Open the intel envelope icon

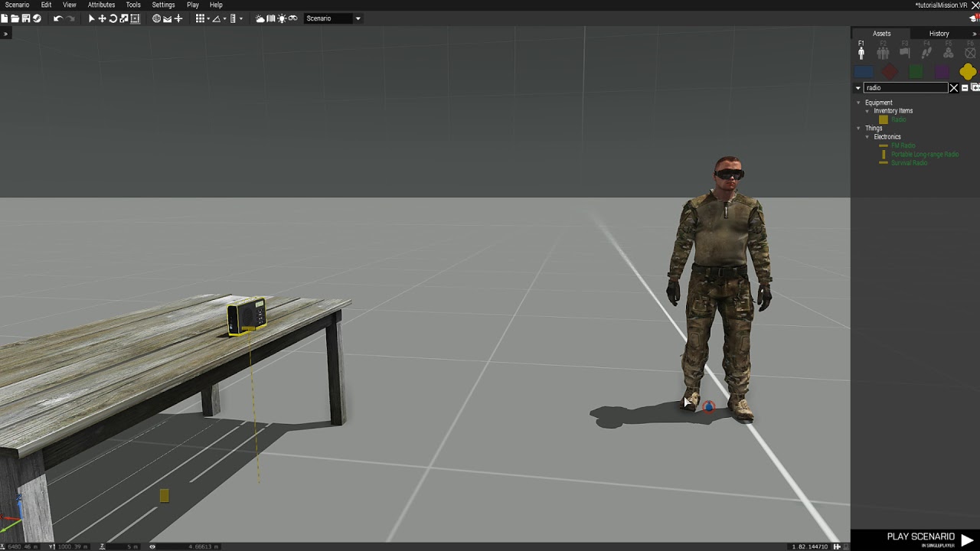[167, 18]
